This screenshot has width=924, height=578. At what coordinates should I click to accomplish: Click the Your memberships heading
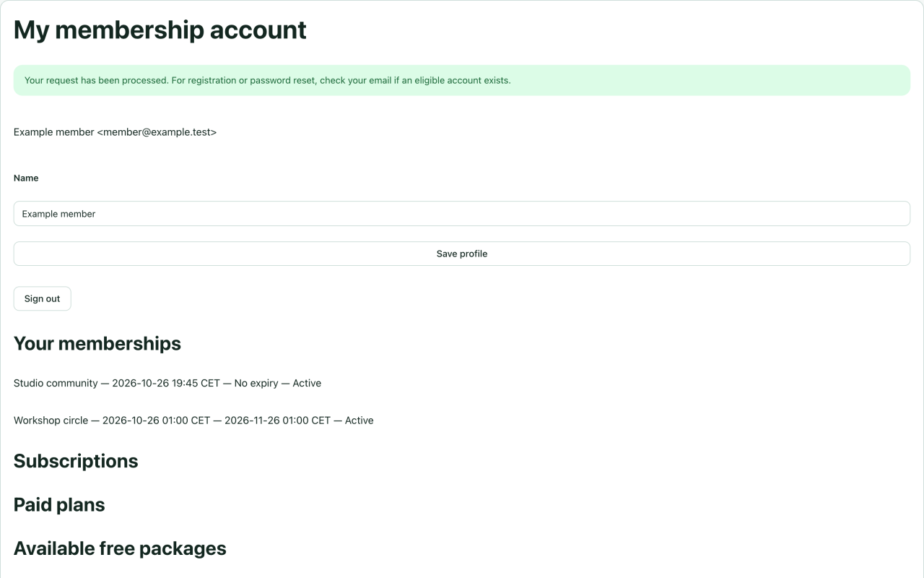(97, 343)
